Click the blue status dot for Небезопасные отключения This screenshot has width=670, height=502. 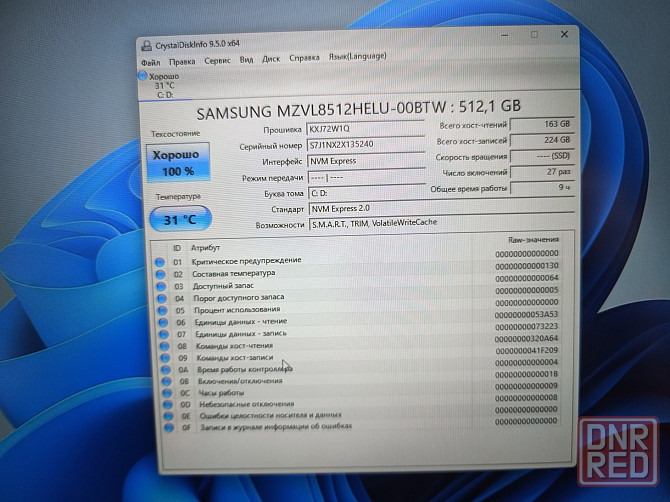pos(168,405)
